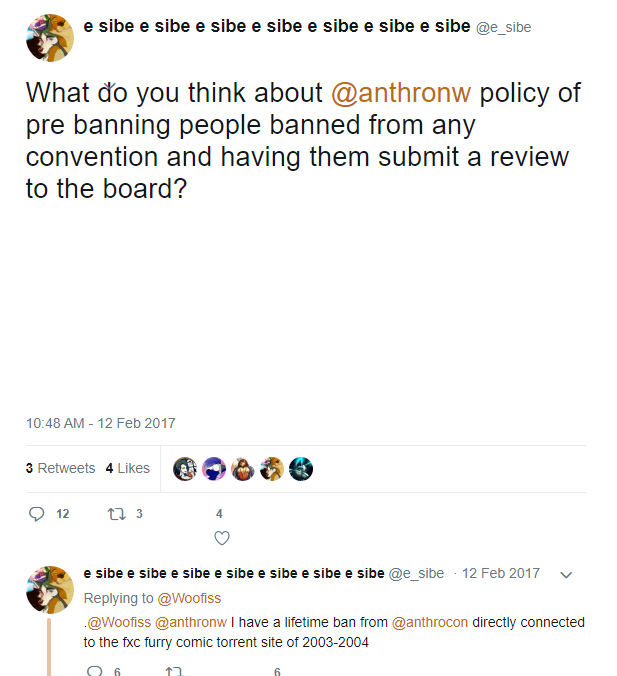Open the fifth teal liker avatar
Image resolution: width=617 pixels, height=676 pixels.
pyautogui.click(x=301, y=469)
